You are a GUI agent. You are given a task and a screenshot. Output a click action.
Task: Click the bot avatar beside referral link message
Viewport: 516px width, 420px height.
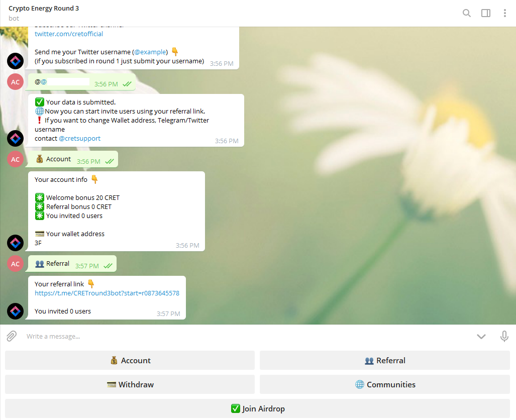(x=15, y=311)
